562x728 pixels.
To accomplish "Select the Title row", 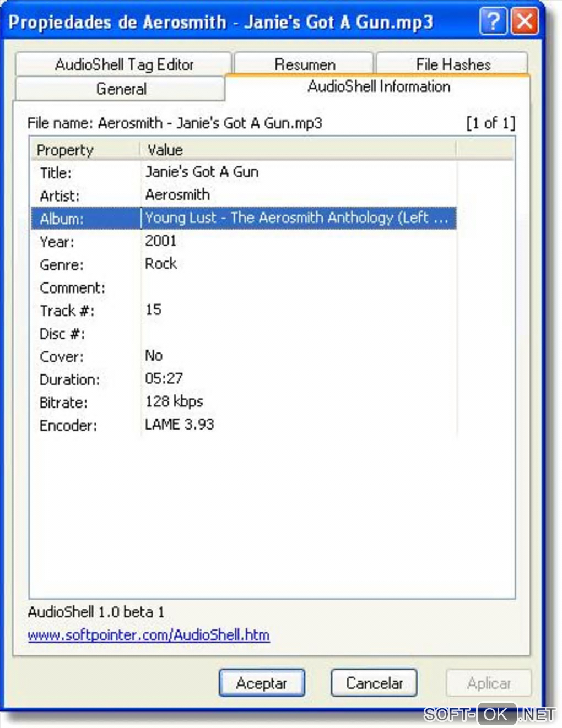I will tap(244, 172).
